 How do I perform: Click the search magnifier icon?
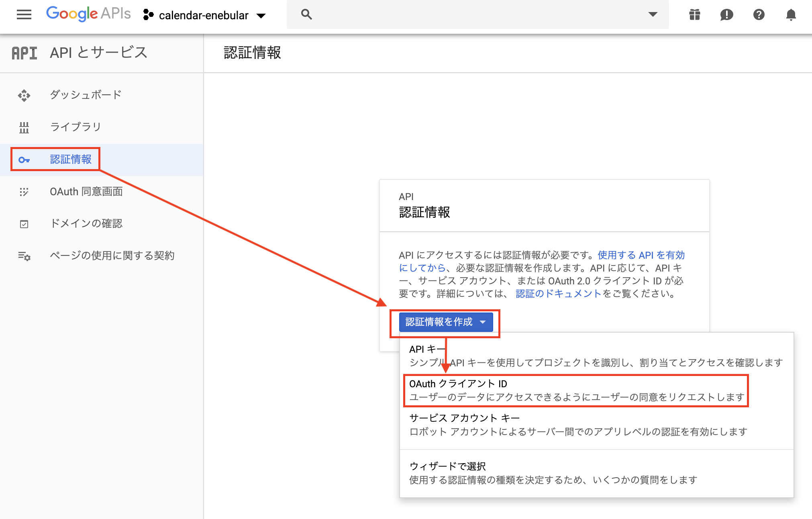point(306,14)
